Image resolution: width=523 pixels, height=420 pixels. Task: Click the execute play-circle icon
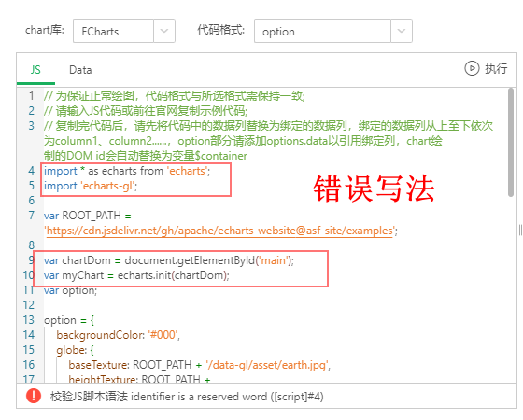point(472,69)
